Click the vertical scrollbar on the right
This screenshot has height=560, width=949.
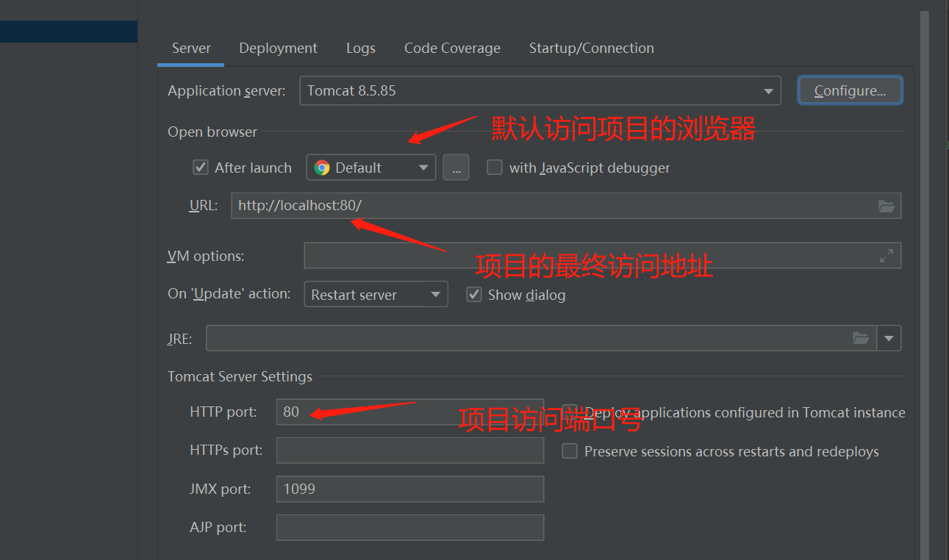click(x=925, y=287)
